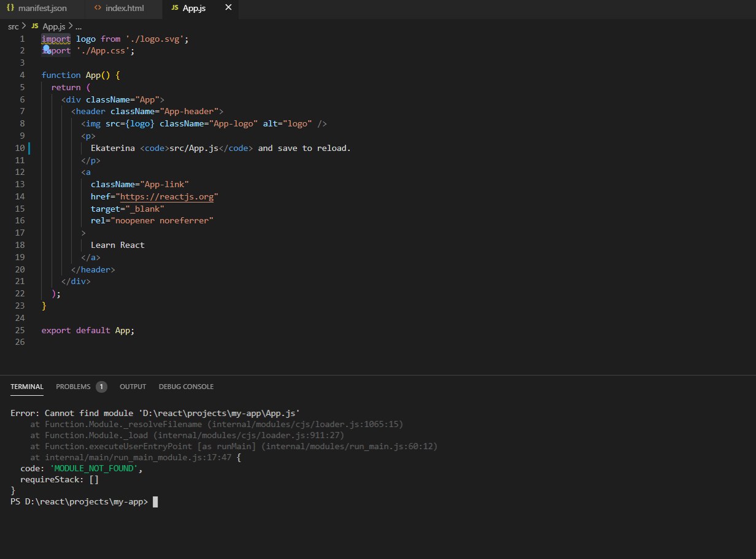
Task: Click the JS icon on the App.js tab
Action: pyautogui.click(x=175, y=9)
